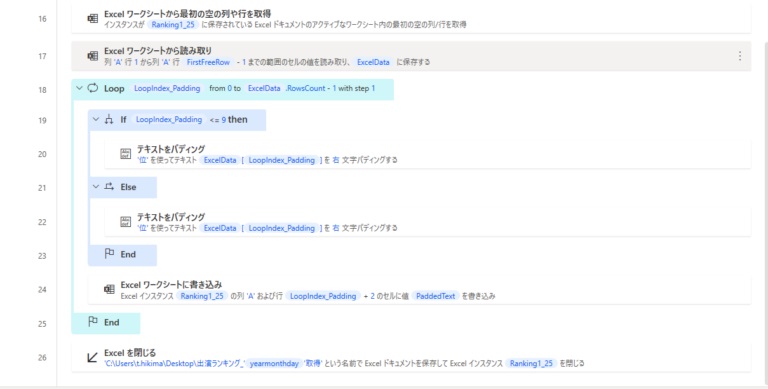This screenshot has height=389, width=768.
Task: Click the Ranking1_25 variable on step 16
Action: [173, 24]
